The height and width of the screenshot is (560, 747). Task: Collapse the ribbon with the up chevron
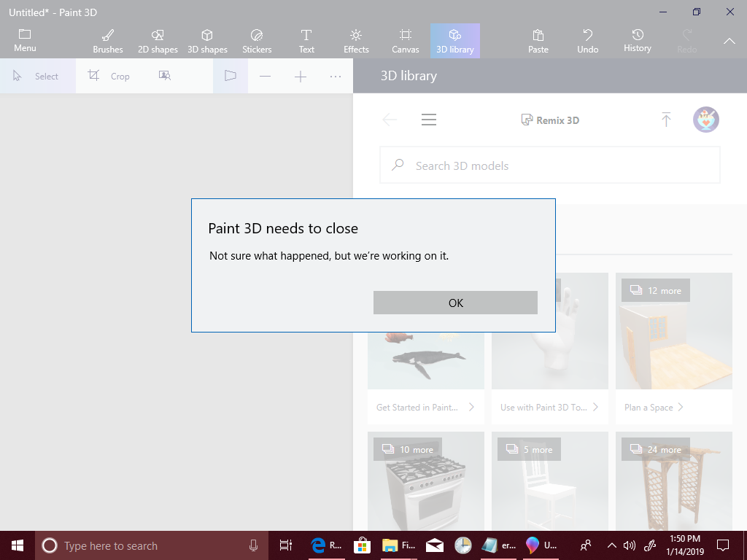[x=729, y=41]
